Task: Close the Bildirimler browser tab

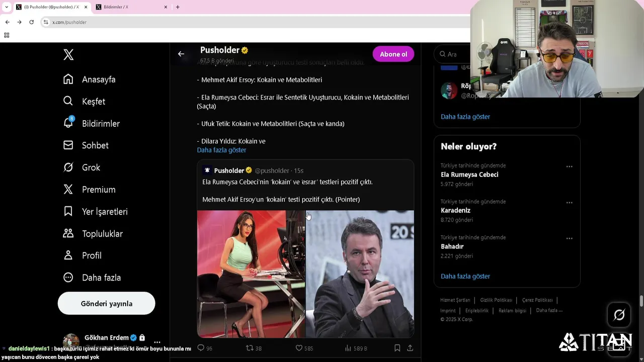Action: pyautogui.click(x=166, y=7)
